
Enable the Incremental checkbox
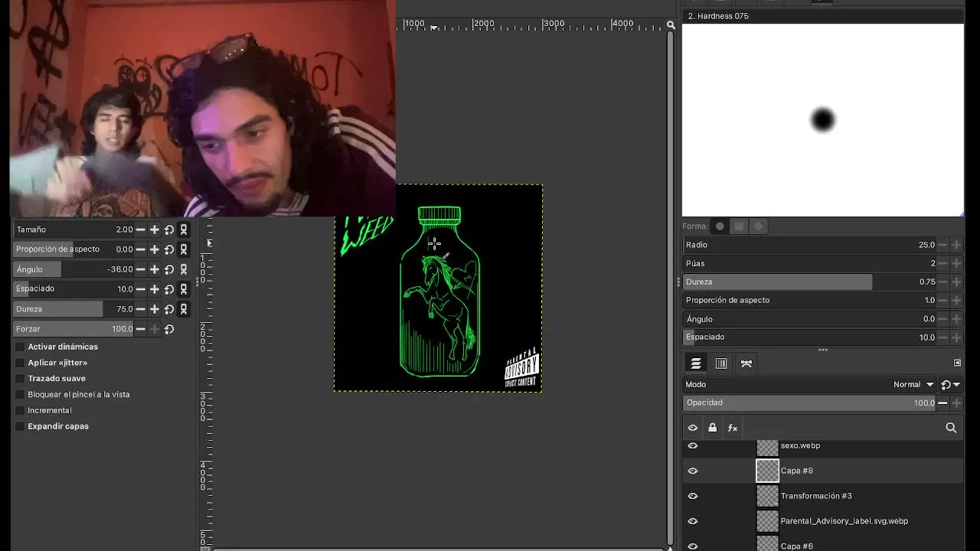[x=21, y=411]
